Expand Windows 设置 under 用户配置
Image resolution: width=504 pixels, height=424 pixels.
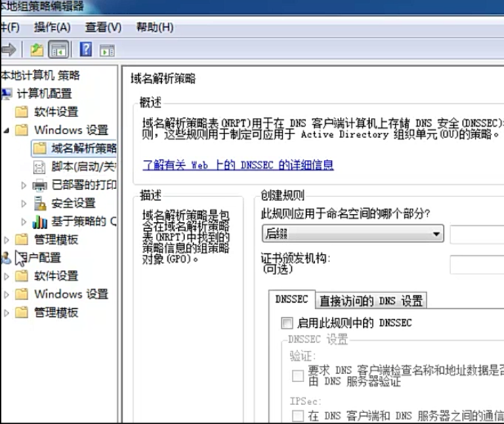pyautogui.click(x=6, y=295)
